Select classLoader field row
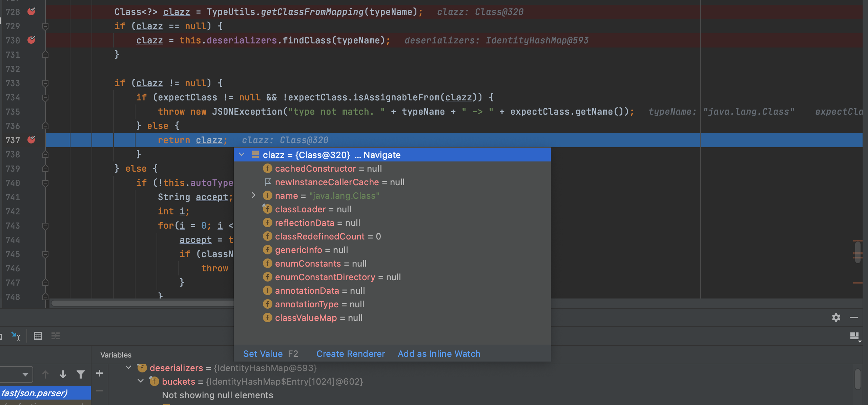 pyautogui.click(x=392, y=209)
